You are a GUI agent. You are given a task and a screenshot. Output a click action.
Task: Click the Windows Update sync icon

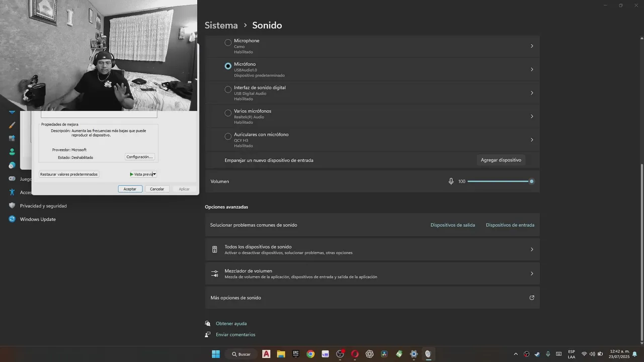point(12,219)
